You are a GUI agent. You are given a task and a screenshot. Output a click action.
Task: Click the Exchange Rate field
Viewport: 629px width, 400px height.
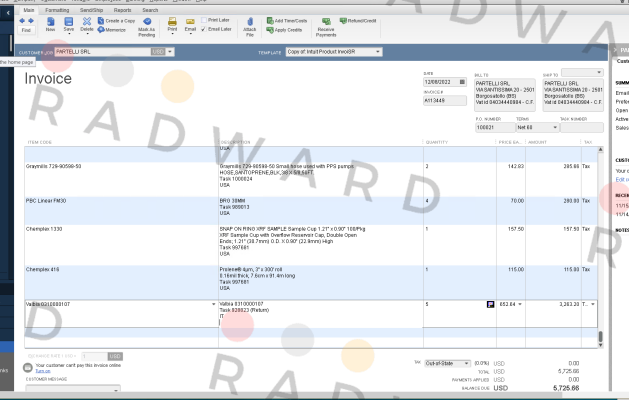coord(95,356)
